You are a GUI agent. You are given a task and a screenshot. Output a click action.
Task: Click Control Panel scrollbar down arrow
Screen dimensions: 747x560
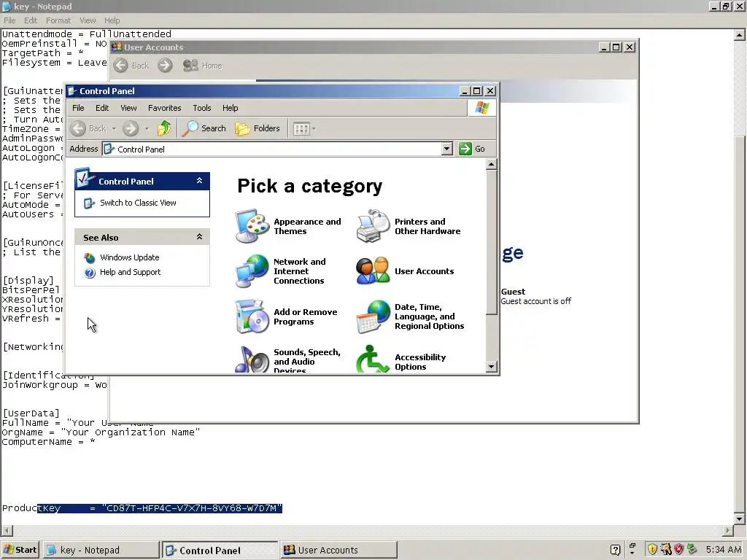click(x=491, y=367)
